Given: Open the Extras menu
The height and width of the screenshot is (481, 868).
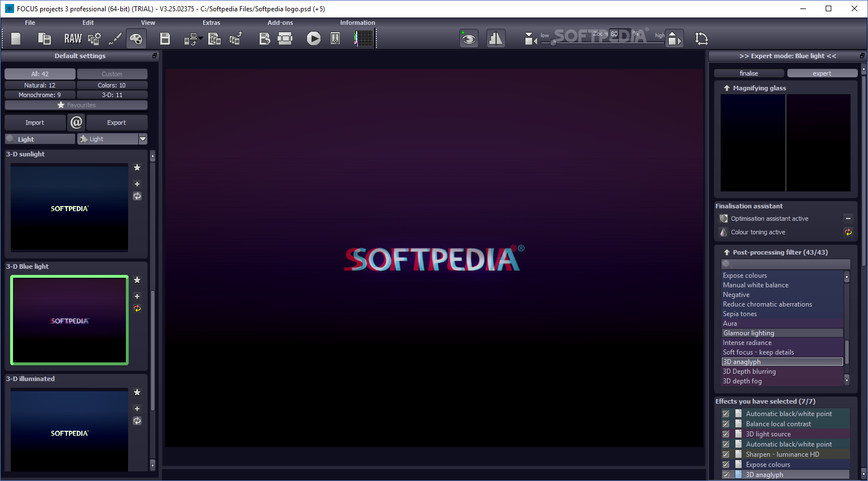Looking at the screenshot, I should tap(212, 23).
